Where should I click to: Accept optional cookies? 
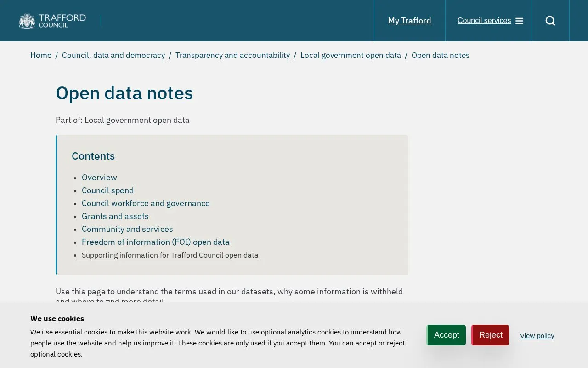[x=447, y=335]
